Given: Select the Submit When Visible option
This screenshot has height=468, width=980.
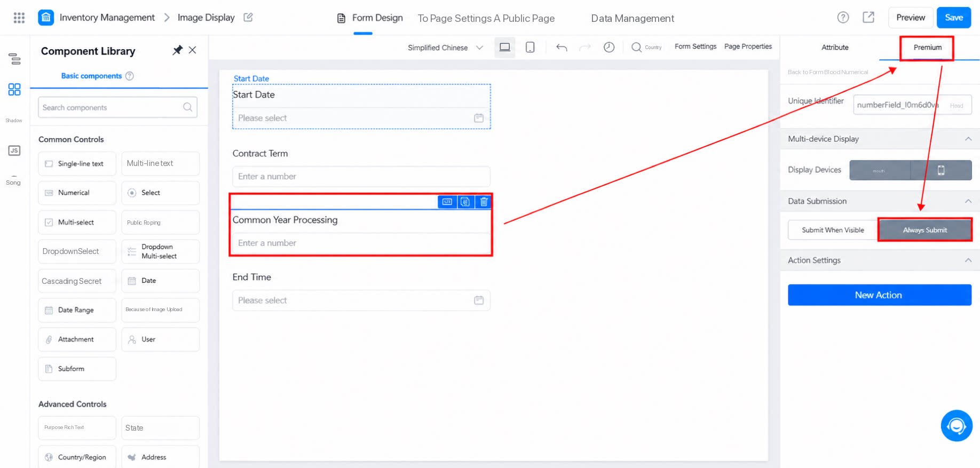Looking at the screenshot, I should pos(833,230).
